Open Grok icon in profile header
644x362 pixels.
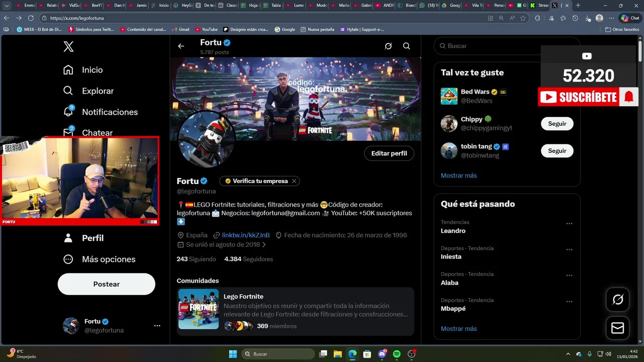pos(388,46)
